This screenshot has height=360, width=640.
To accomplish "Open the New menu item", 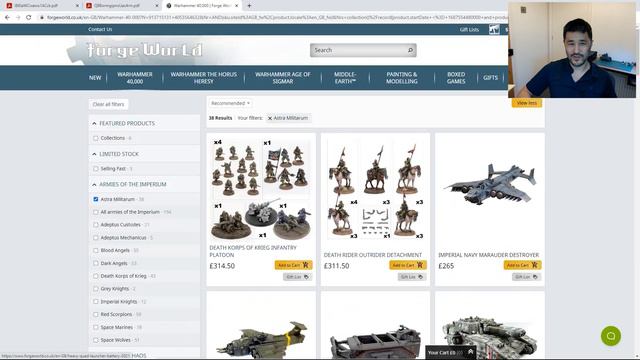I will [x=95, y=78].
